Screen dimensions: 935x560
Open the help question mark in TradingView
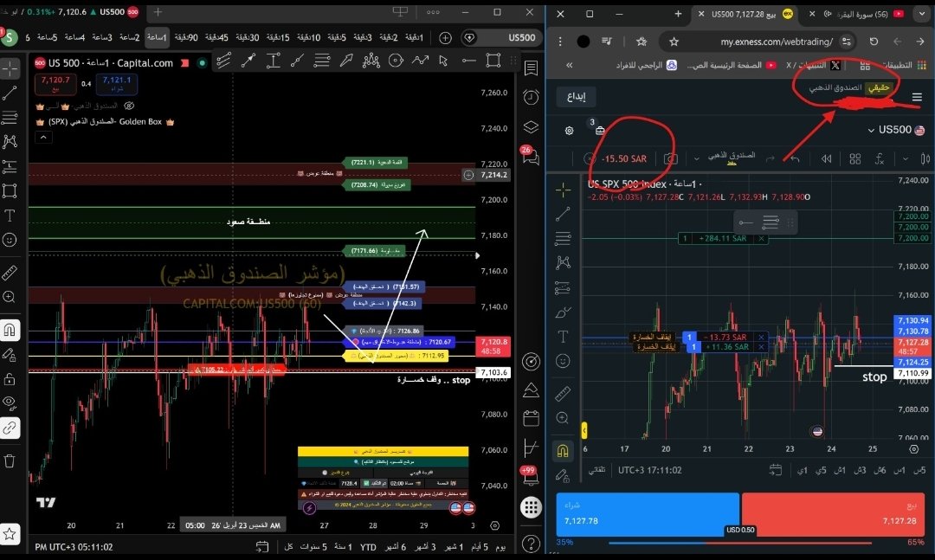[x=531, y=544]
